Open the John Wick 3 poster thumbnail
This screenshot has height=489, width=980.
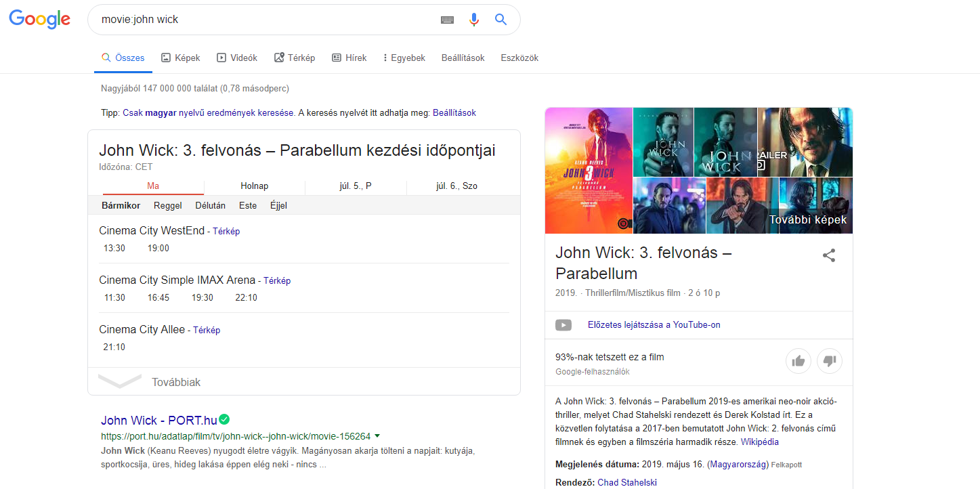[589, 171]
